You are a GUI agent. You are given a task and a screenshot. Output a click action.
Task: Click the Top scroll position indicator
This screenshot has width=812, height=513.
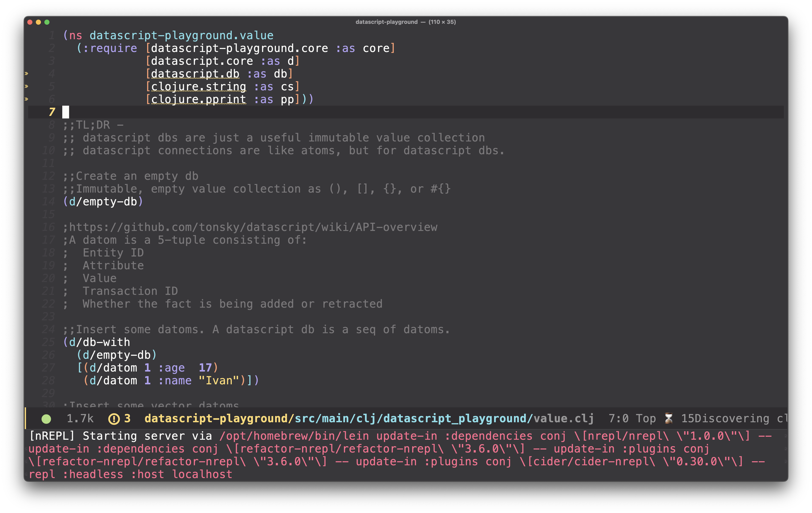(645, 418)
